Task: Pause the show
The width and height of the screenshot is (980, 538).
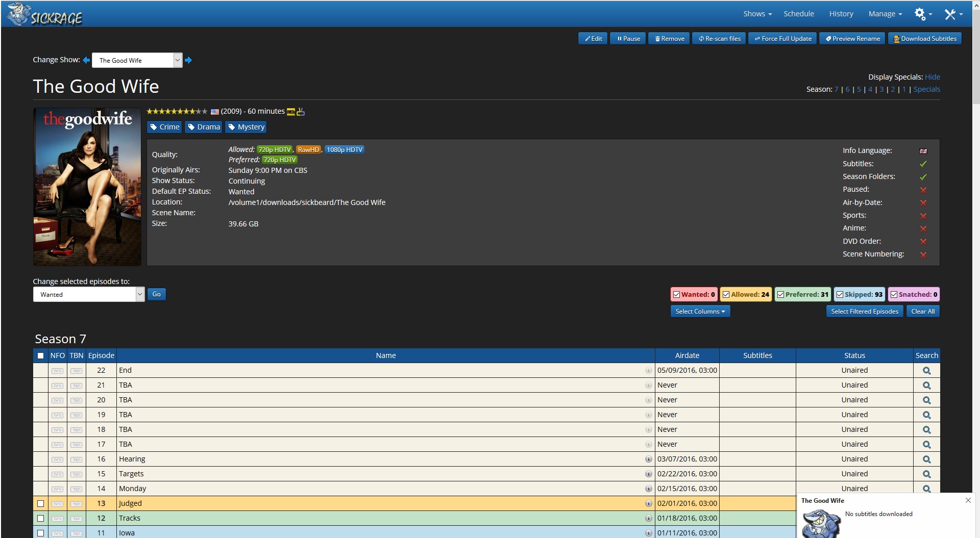Action: point(628,39)
